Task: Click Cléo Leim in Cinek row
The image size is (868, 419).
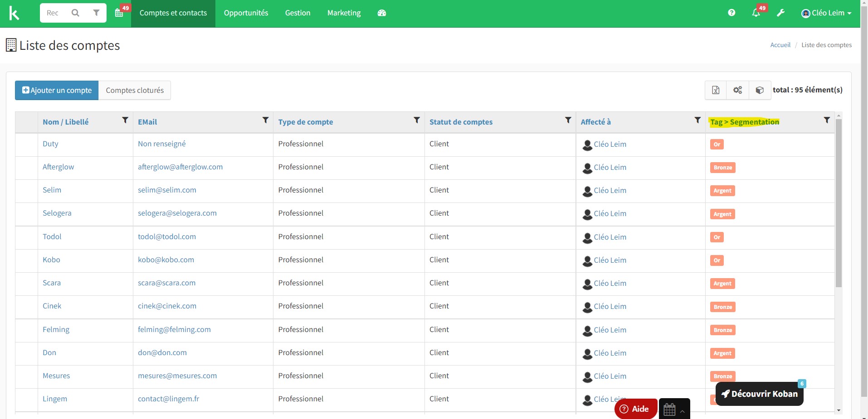Action: [x=610, y=307]
